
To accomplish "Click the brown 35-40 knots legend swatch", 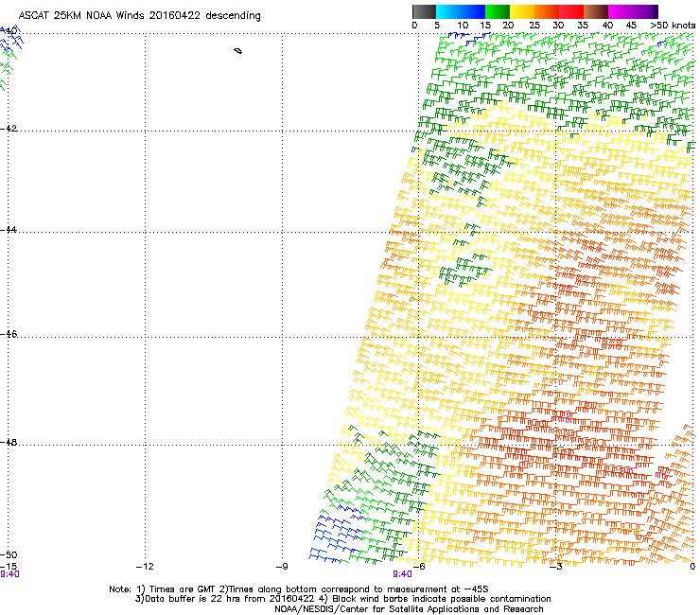I will [x=596, y=11].
